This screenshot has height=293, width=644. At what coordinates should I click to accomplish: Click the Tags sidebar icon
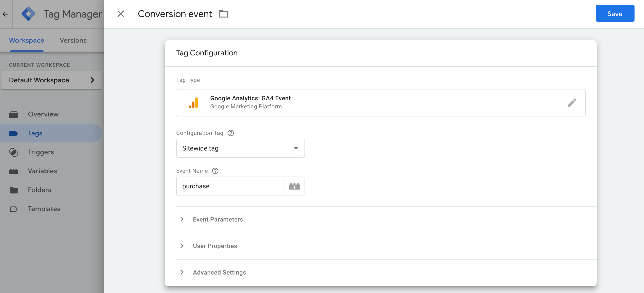(x=14, y=133)
